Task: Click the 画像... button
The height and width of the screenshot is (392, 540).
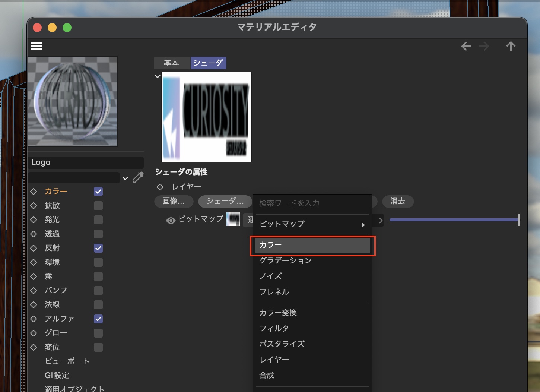Action: click(174, 202)
